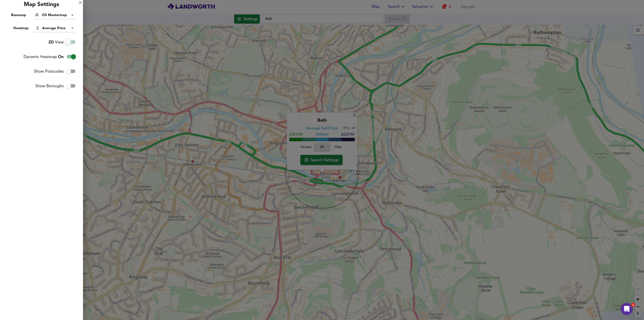Enable Show Boroughs toggle

[71, 86]
